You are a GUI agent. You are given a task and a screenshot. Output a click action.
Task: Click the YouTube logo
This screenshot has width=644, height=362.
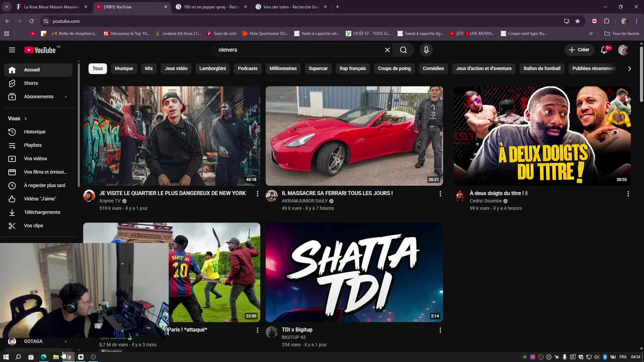click(40, 50)
